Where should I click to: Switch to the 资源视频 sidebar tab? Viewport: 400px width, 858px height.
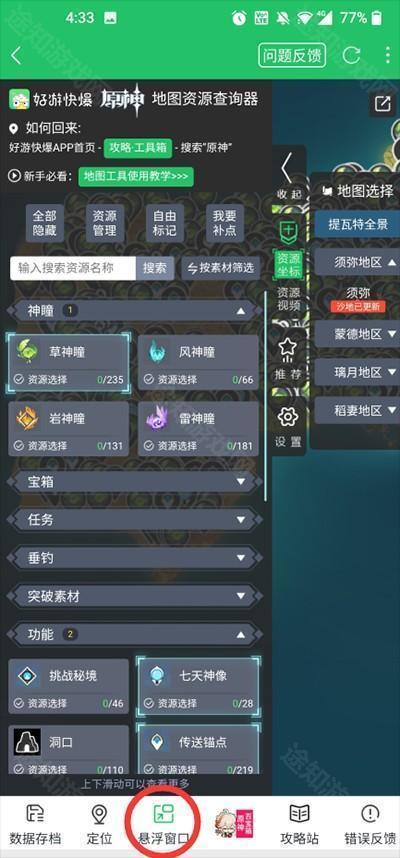288,299
